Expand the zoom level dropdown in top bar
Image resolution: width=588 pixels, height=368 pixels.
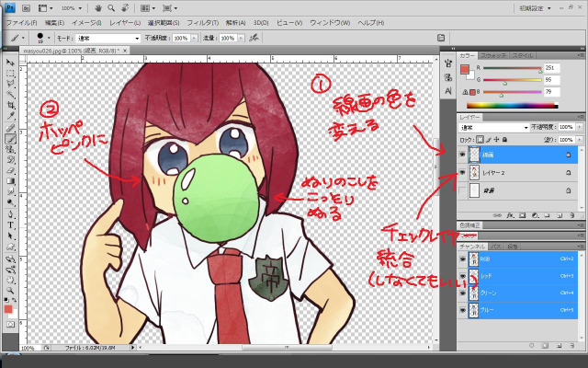point(74,7)
